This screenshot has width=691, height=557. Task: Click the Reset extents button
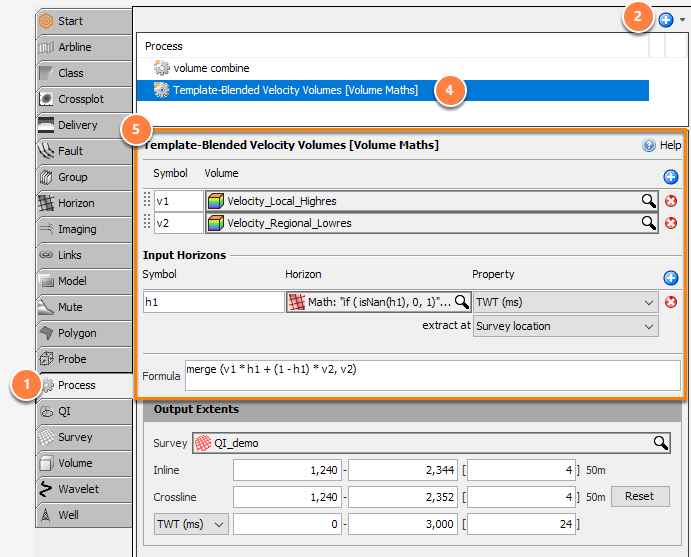point(640,496)
